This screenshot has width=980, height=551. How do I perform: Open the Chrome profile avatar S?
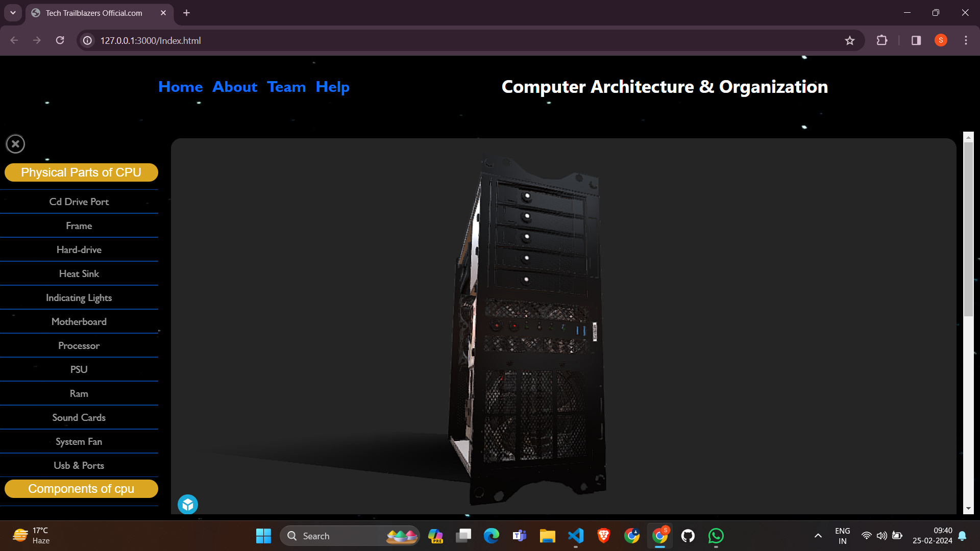(x=941, y=40)
